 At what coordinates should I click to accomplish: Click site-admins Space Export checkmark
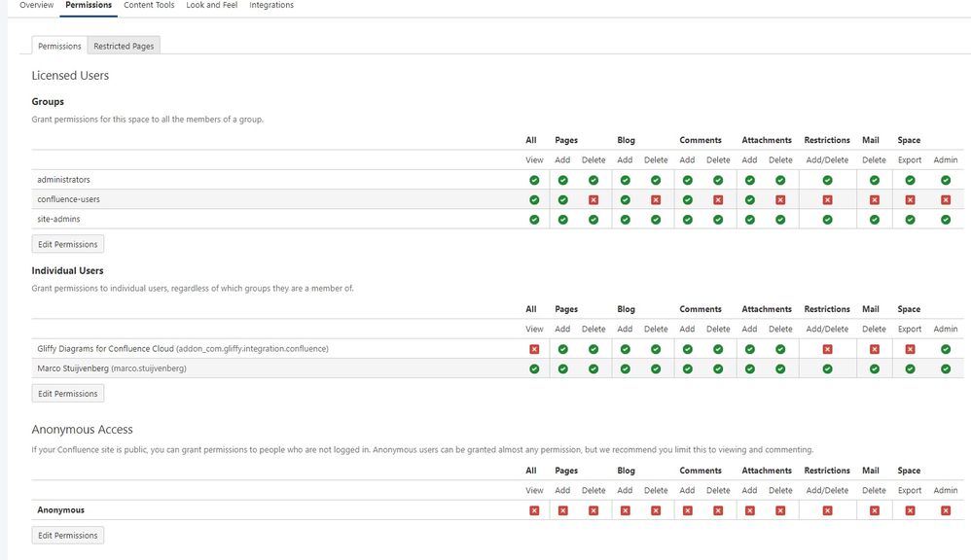[910, 220]
